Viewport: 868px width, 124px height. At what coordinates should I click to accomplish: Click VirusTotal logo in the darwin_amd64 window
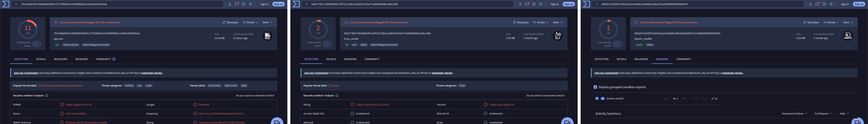click(x=586, y=4)
